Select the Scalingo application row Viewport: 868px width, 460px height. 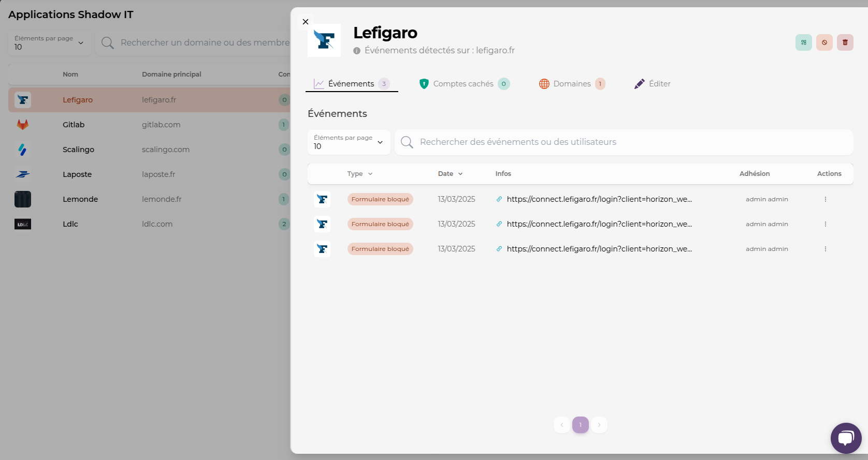click(x=78, y=150)
